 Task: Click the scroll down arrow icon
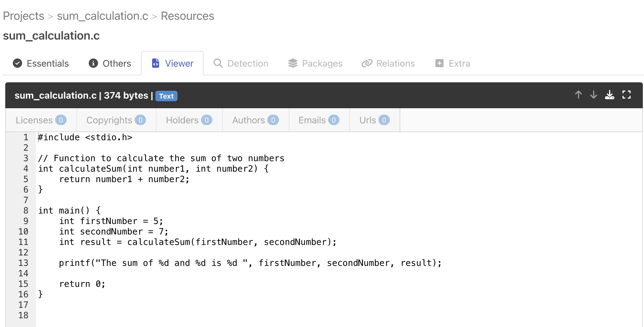pyautogui.click(x=593, y=95)
